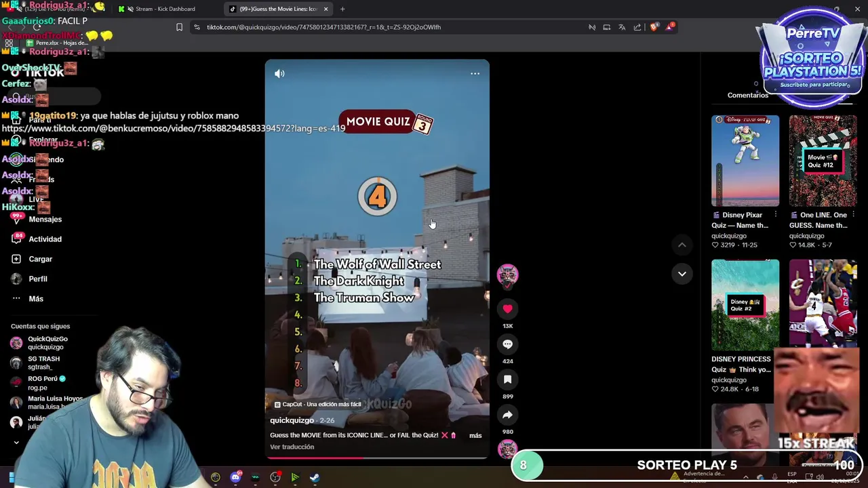The height and width of the screenshot is (488, 868).
Task: Open options for 'Disney Pixar Quiz' video
Action: tap(775, 215)
